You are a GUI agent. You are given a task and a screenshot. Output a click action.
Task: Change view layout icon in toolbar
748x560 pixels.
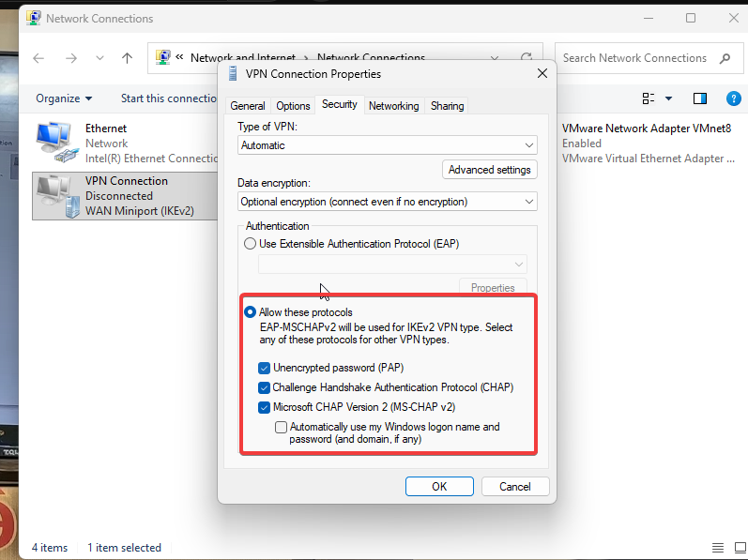pyautogui.click(x=649, y=98)
